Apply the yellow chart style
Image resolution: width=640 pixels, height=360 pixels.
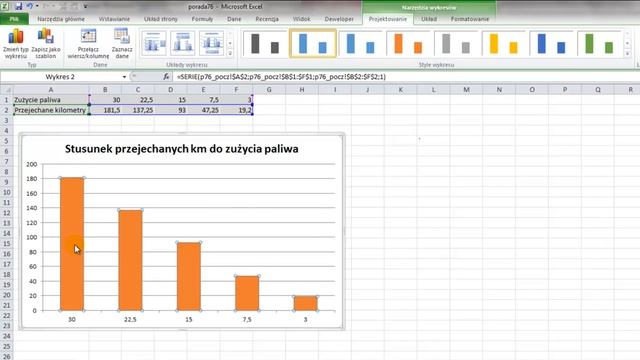[504, 43]
